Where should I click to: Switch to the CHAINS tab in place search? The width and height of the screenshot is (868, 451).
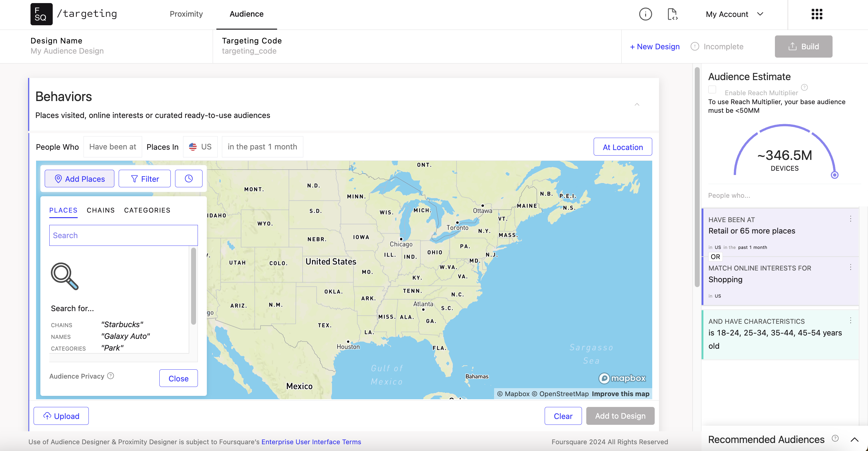click(100, 210)
